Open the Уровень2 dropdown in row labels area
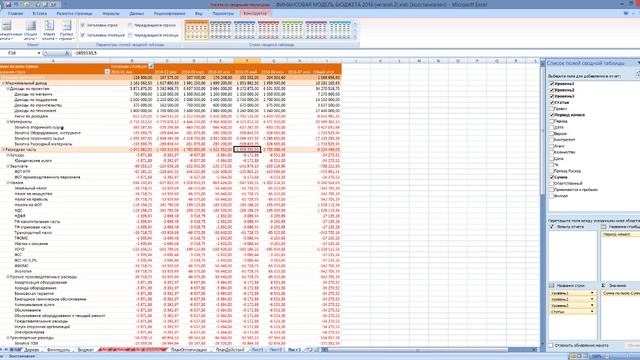The width and height of the screenshot is (640, 360). point(592,299)
